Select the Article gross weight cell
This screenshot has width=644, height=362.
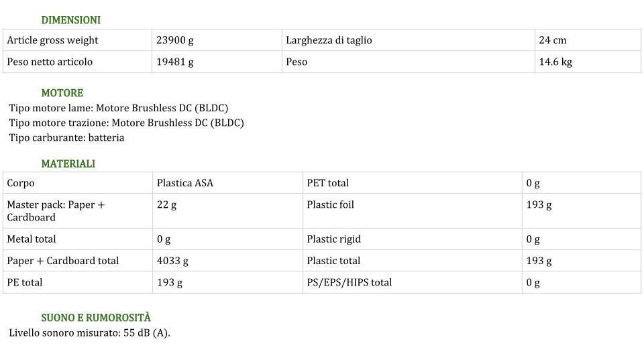(77, 40)
